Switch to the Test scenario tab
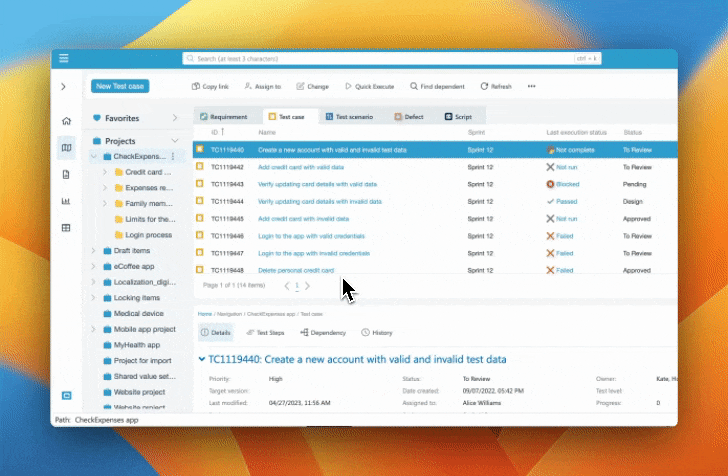The height and width of the screenshot is (476, 728). (x=348, y=117)
